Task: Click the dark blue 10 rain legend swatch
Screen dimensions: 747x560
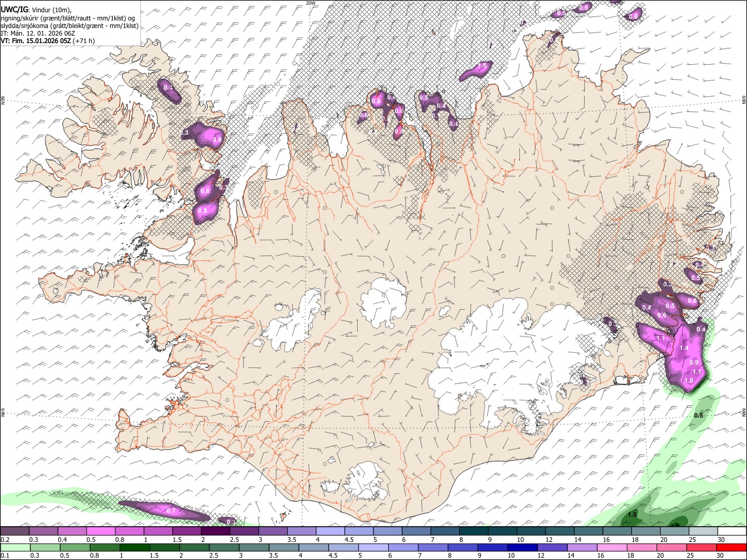Action: tap(523, 547)
